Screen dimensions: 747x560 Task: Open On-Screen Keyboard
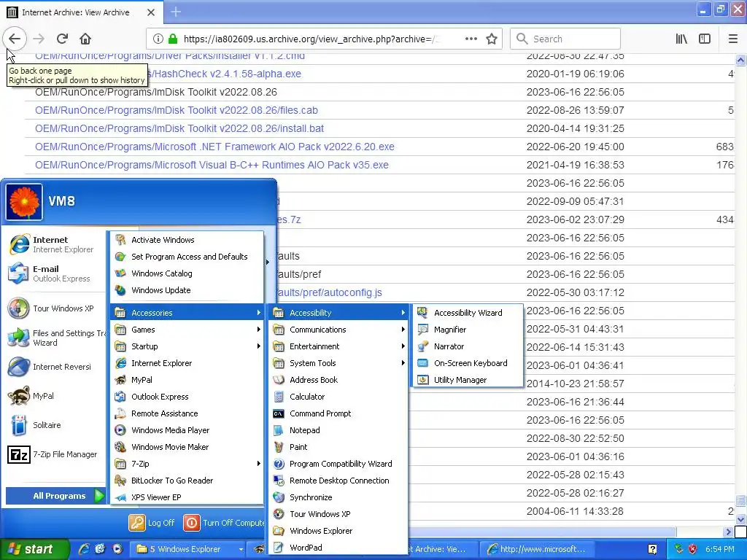coord(468,363)
